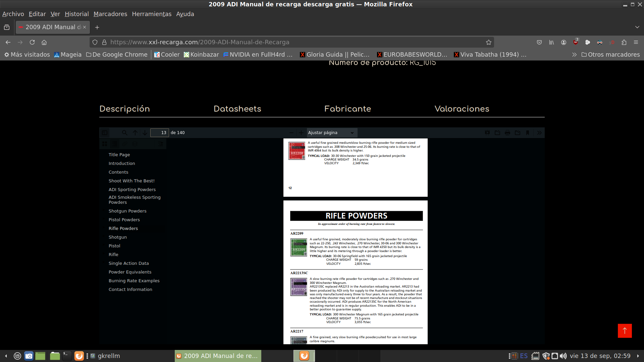Click the red scroll-to-top arrow button

tap(625, 331)
